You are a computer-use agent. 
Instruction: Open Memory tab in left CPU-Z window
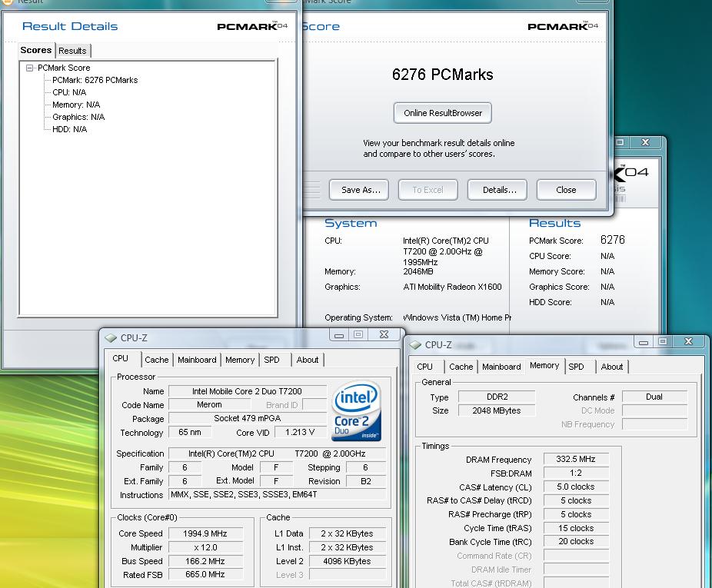[x=240, y=360]
